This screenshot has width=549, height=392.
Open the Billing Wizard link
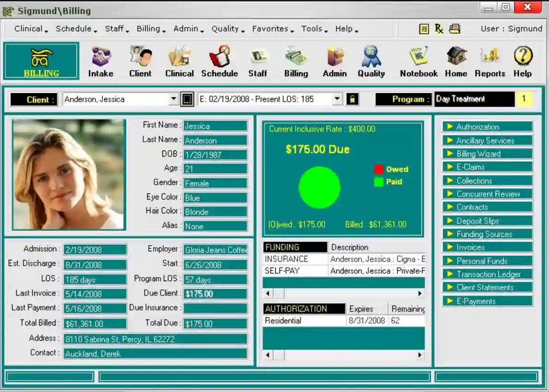click(x=487, y=154)
